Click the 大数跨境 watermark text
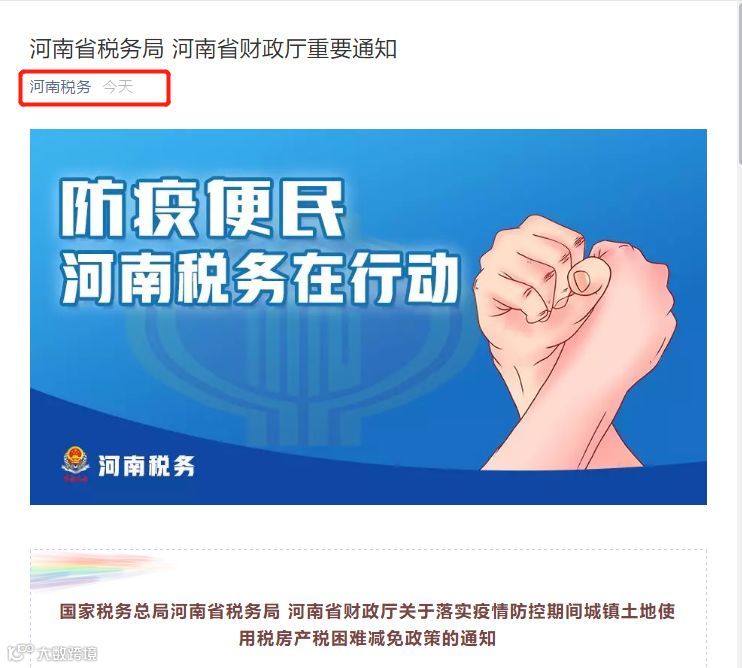 [67, 653]
